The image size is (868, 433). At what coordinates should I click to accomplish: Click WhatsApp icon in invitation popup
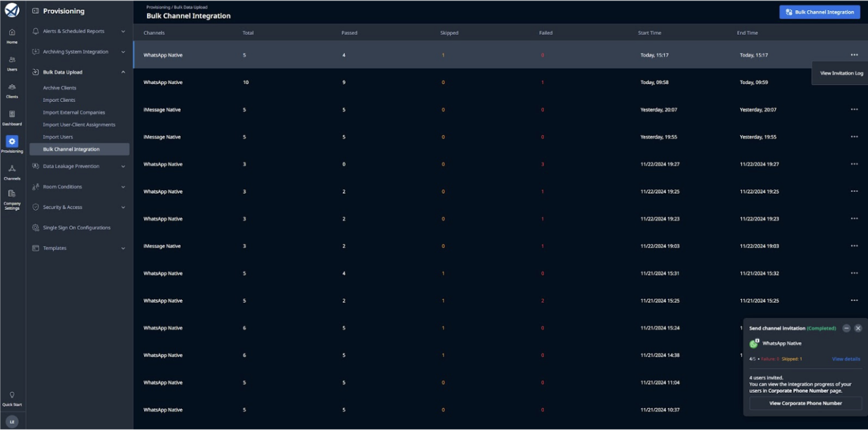(x=754, y=344)
